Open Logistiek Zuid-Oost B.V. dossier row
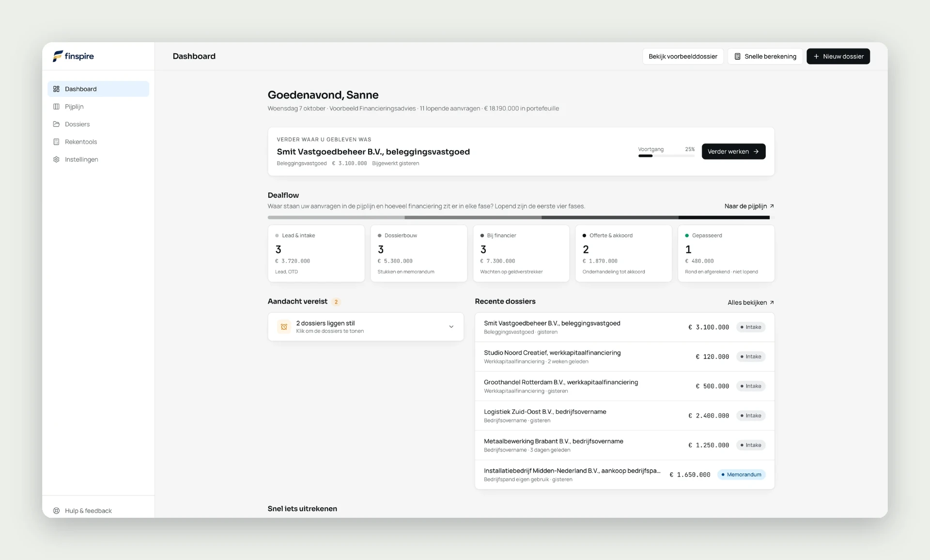The image size is (930, 560). (624, 416)
